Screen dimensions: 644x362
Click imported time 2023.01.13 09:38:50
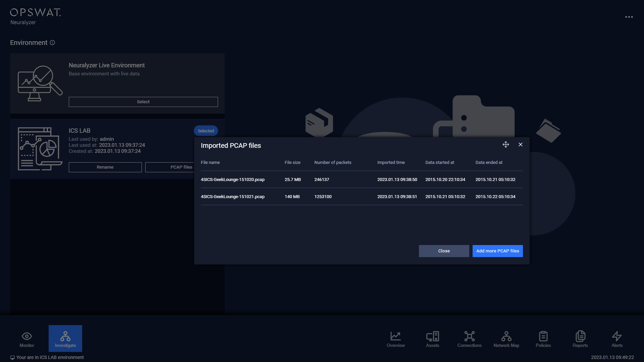(397, 180)
